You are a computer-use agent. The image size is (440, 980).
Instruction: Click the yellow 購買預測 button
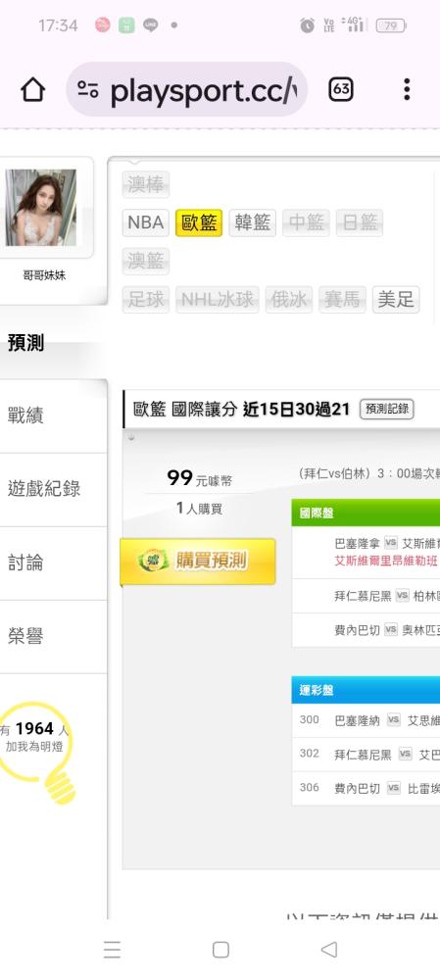coord(198,562)
